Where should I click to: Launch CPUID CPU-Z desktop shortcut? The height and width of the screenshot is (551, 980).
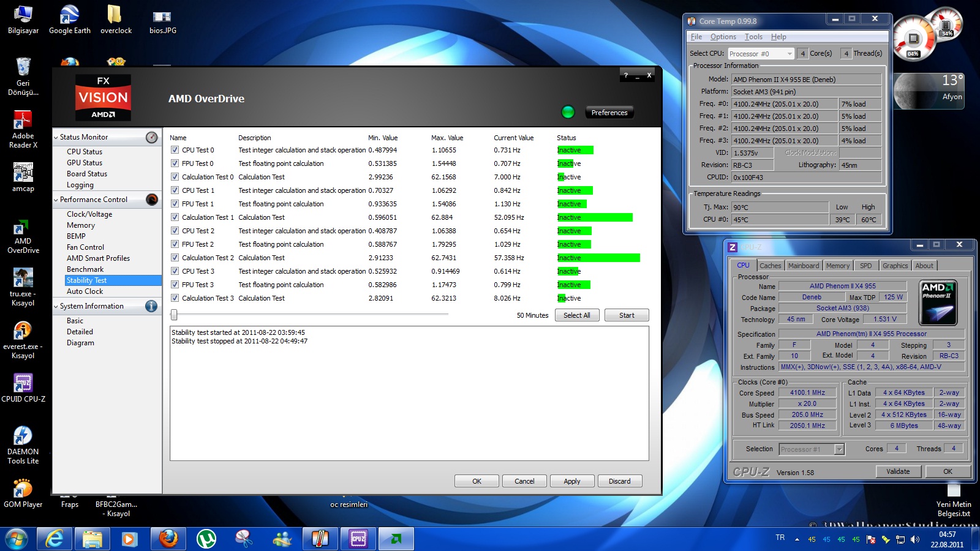point(23,388)
